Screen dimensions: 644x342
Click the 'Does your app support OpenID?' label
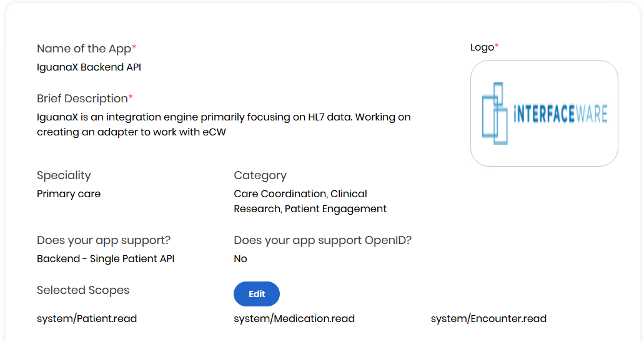(322, 240)
